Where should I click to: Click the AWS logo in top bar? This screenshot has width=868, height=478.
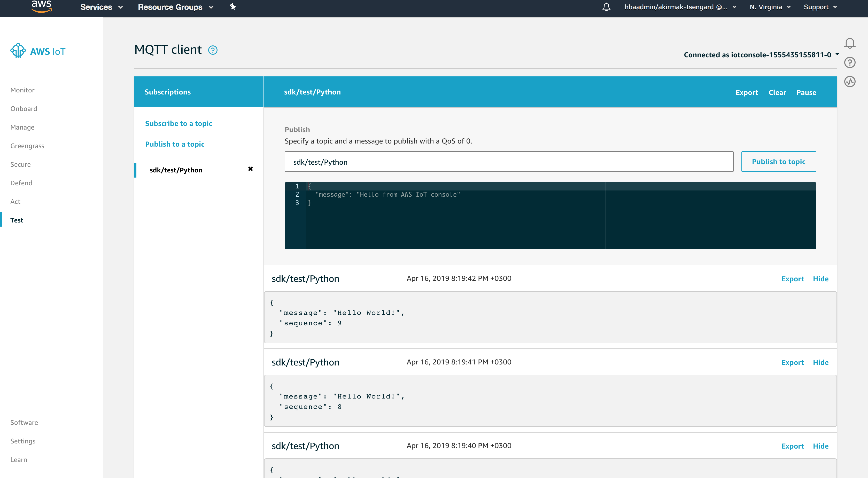pyautogui.click(x=41, y=6)
